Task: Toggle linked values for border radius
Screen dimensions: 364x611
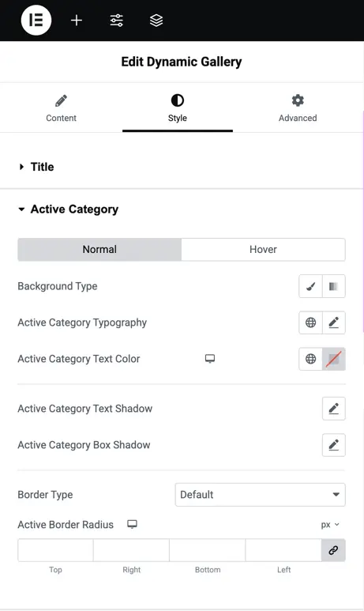Action: pos(333,550)
